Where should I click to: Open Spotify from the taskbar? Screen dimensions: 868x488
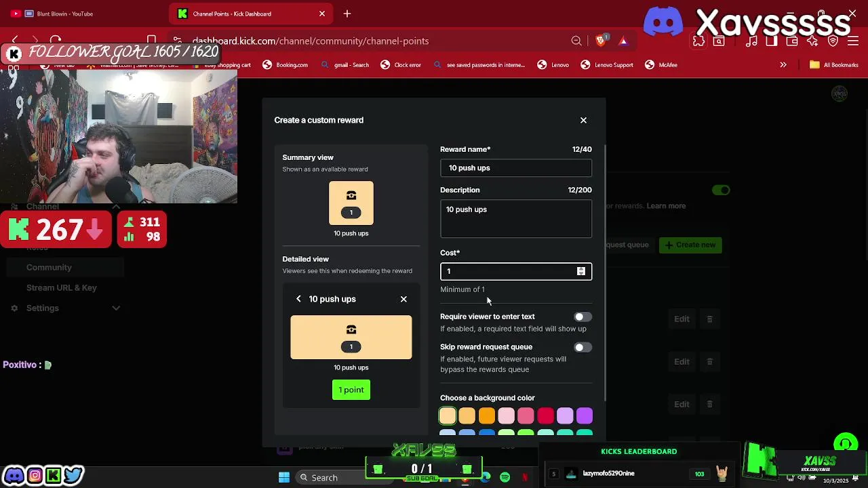(x=505, y=478)
